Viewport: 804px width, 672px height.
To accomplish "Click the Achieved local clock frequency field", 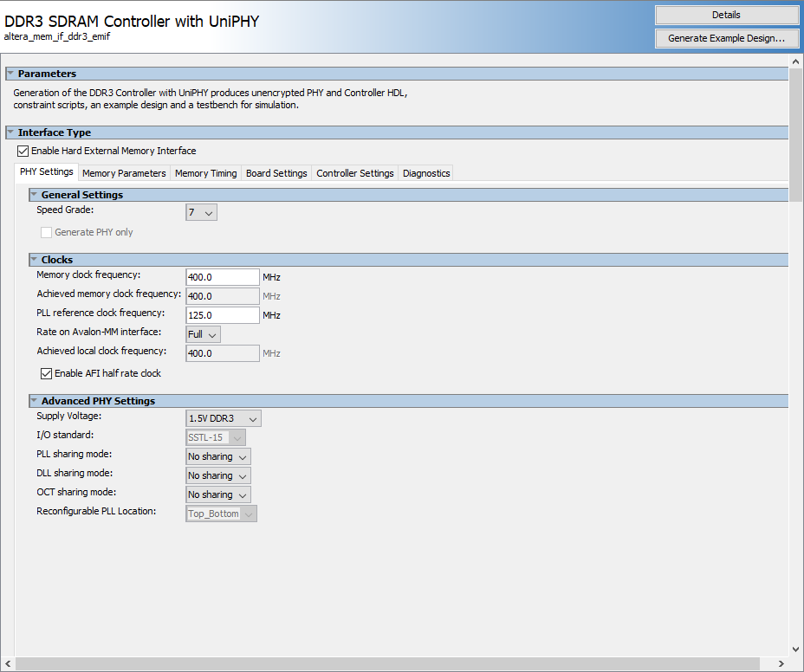I will (x=223, y=353).
